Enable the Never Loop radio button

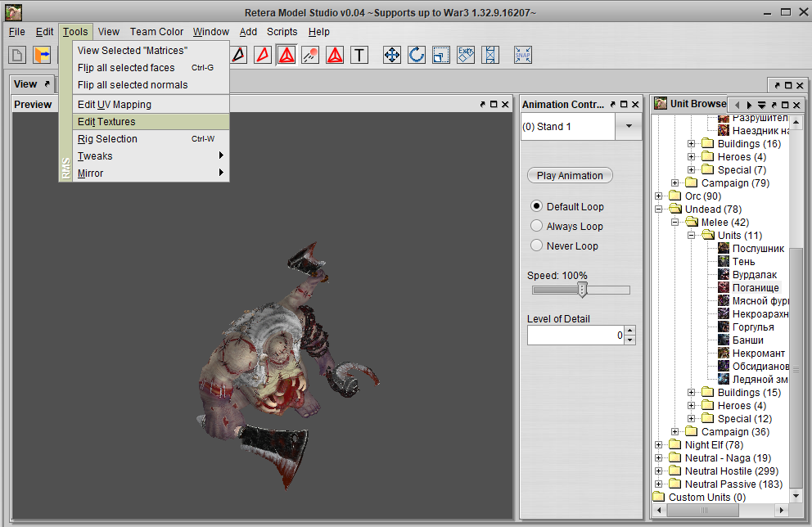click(x=537, y=245)
